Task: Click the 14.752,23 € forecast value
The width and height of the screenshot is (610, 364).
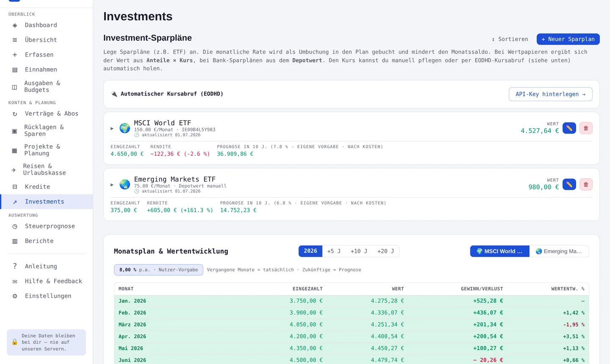Action: [x=238, y=210]
